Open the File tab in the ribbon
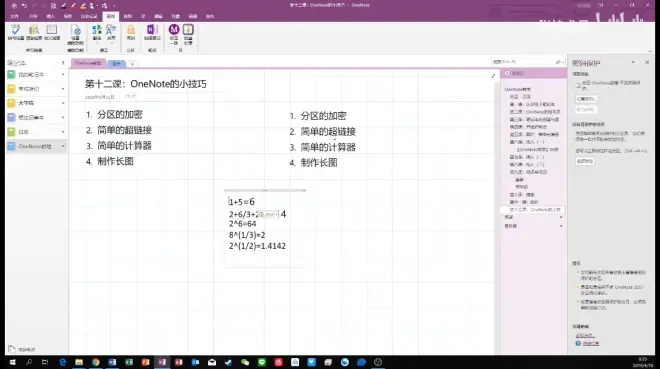This screenshot has height=369, width=660. coord(14,16)
